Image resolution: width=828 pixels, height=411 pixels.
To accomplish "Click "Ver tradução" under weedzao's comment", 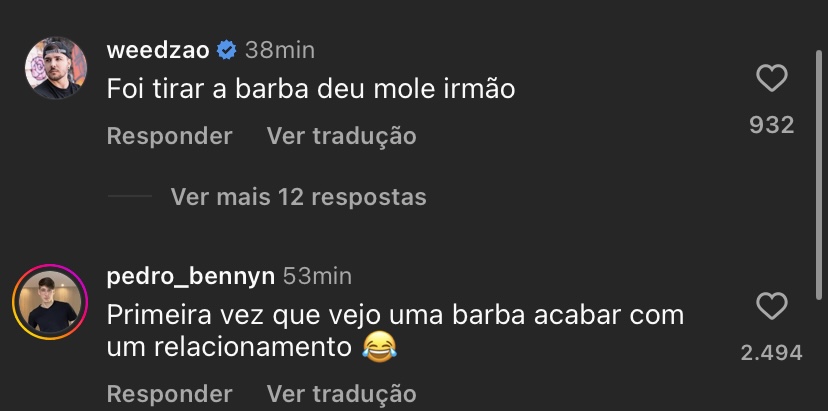I will point(341,135).
